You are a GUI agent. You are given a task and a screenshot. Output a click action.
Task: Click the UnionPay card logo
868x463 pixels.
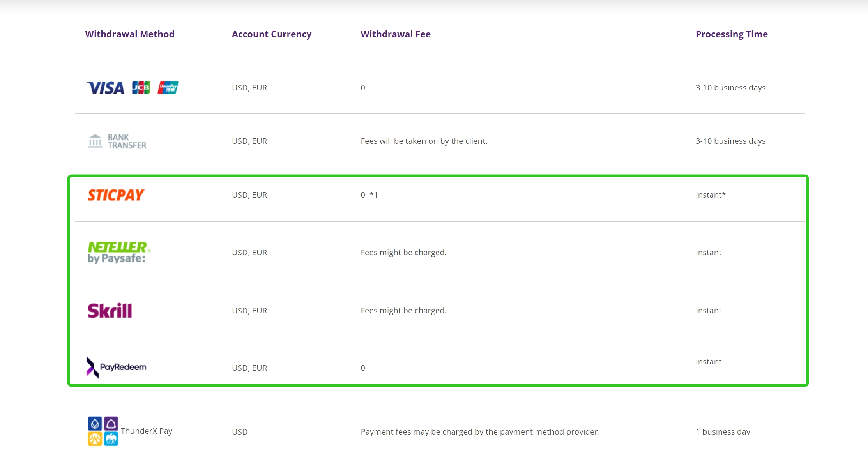[x=168, y=88]
